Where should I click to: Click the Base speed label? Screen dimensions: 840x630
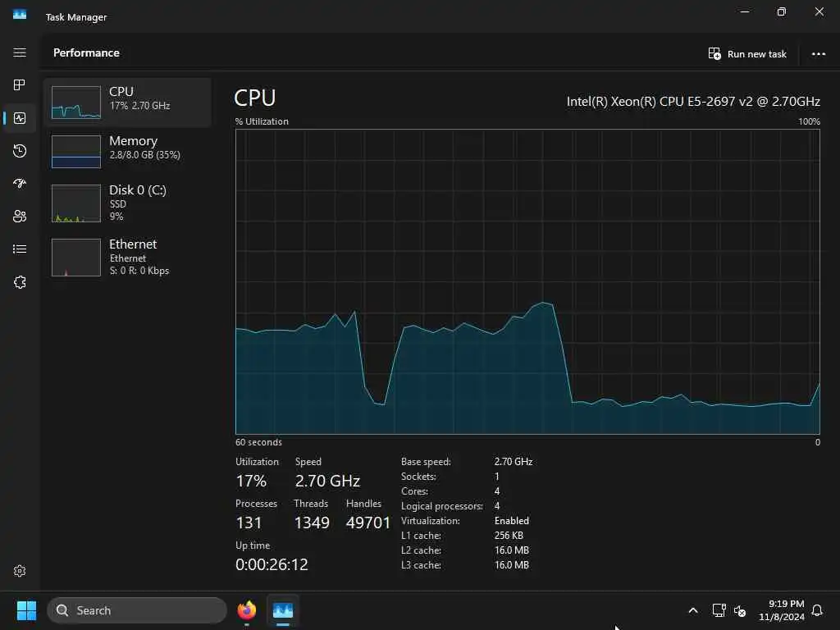426,462
